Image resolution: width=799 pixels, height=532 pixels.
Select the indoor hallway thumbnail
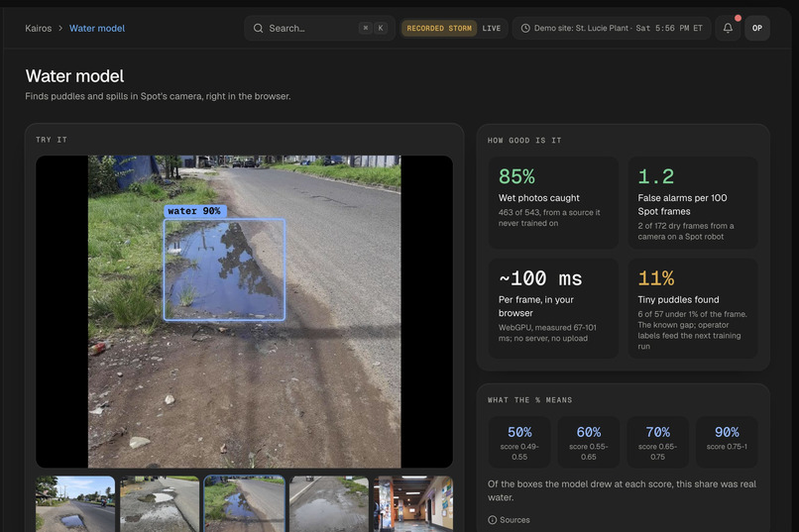tap(413, 503)
